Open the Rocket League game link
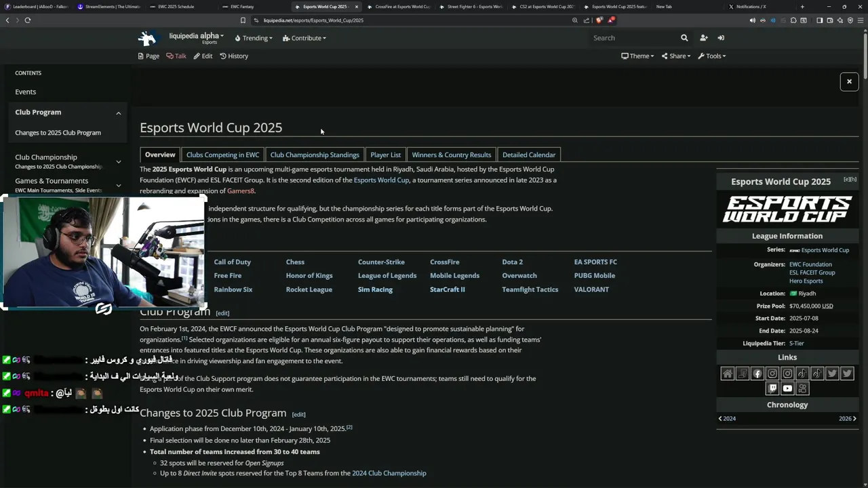 [x=309, y=289]
